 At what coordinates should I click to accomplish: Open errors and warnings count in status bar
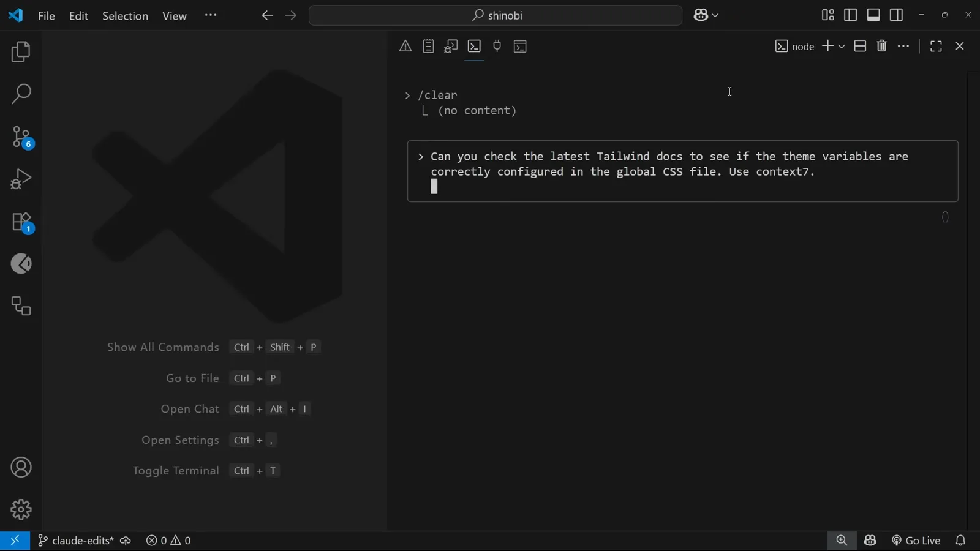tap(168, 541)
